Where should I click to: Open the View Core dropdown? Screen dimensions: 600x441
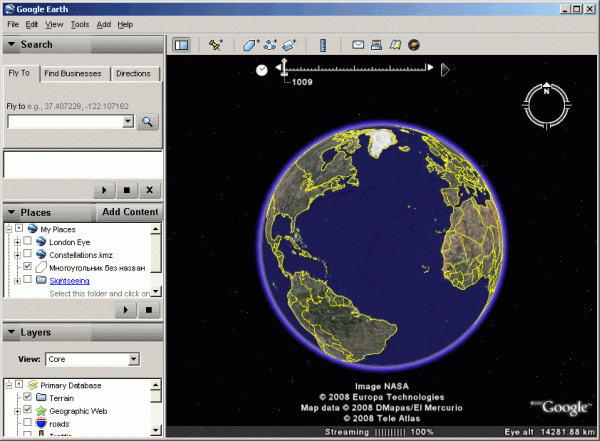click(x=134, y=359)
